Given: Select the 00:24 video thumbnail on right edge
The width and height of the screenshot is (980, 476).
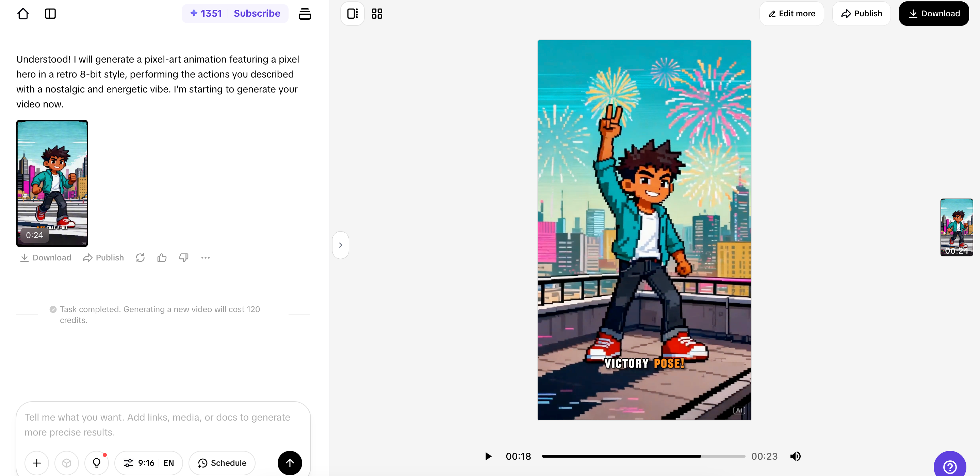Looking at the screenshot, I should point(957,227).
